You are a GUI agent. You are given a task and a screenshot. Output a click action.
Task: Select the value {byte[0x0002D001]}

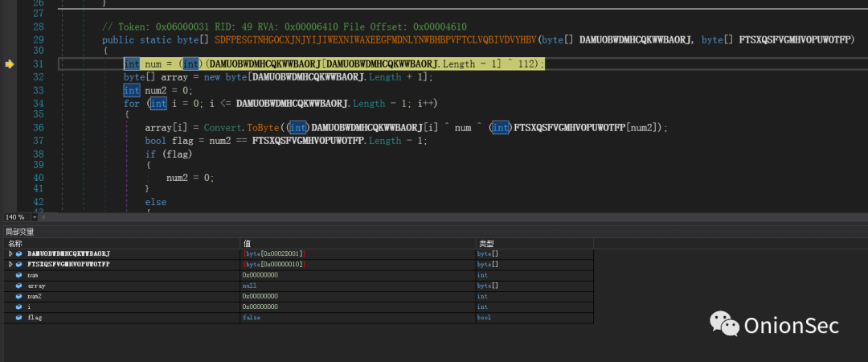point(274,254)
